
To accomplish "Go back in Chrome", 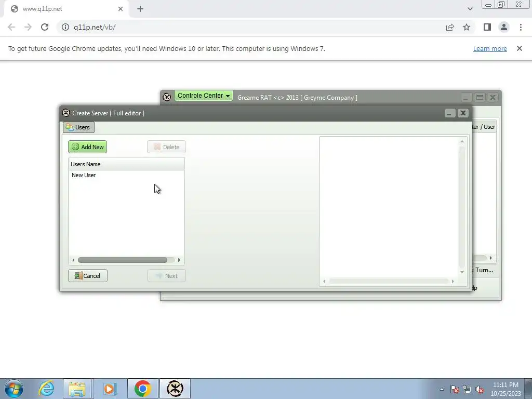I will click(11, 27).
